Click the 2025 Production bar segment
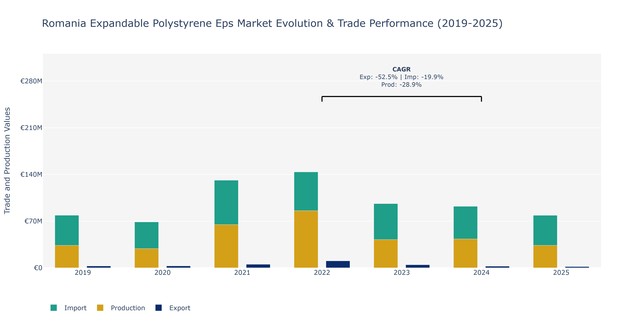Viewport: 644px width, 322px height. (545, 257)
